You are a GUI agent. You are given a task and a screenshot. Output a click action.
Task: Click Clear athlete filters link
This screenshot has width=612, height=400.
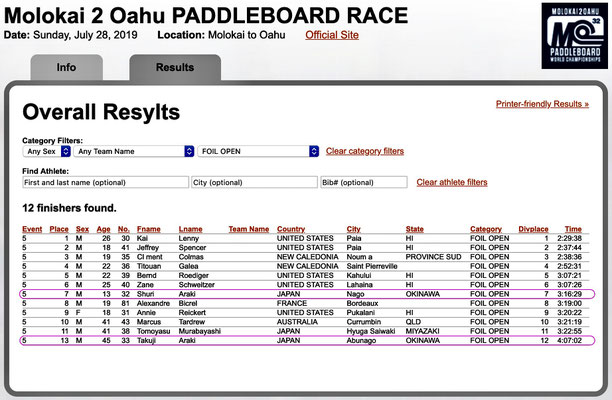(x=452, y=182)
